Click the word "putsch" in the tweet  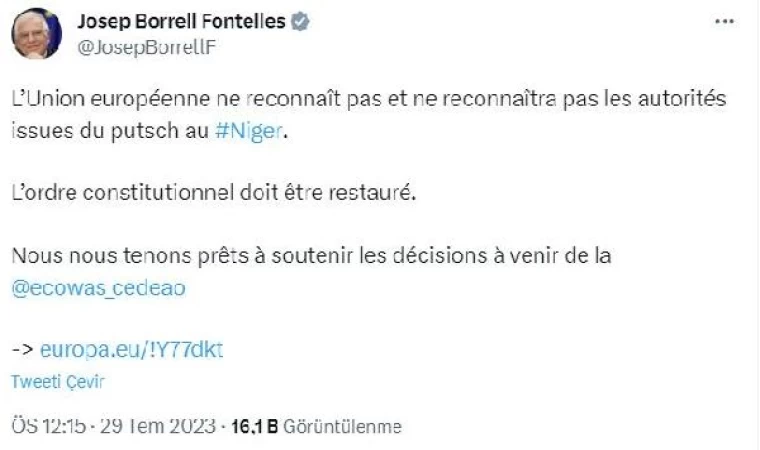click(146, 134)
